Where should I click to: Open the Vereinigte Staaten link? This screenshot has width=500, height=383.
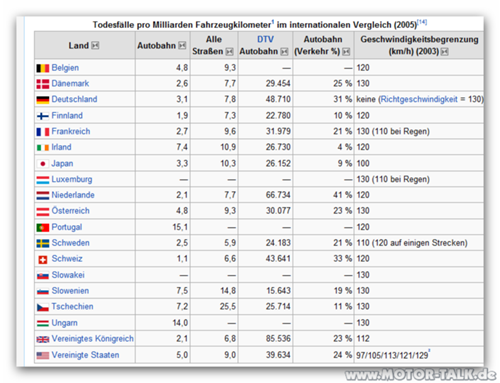[x=85, y=355]
